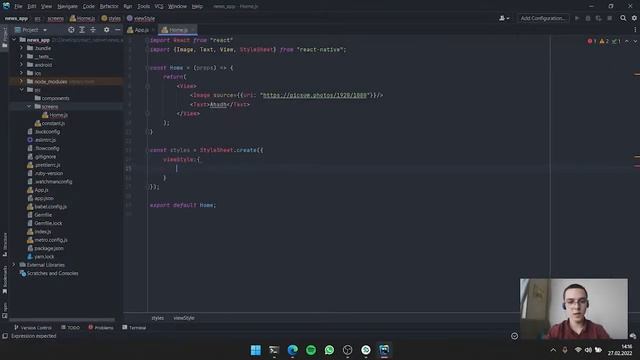Expand External Libraries node

click(x=14, y=264)
